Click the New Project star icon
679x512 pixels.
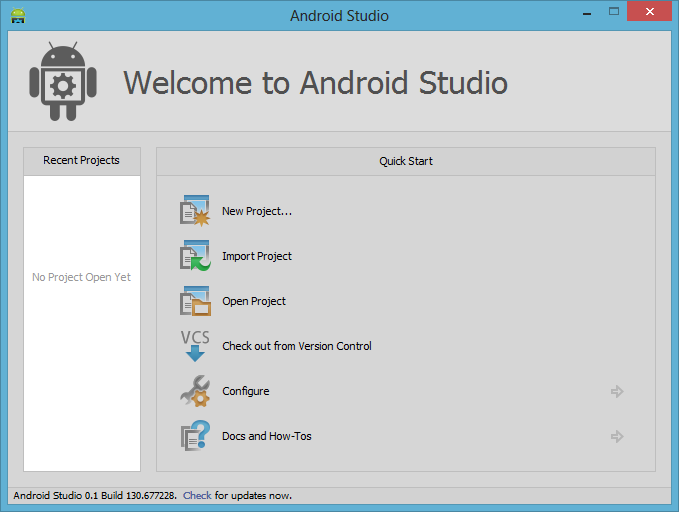(195, 211)
